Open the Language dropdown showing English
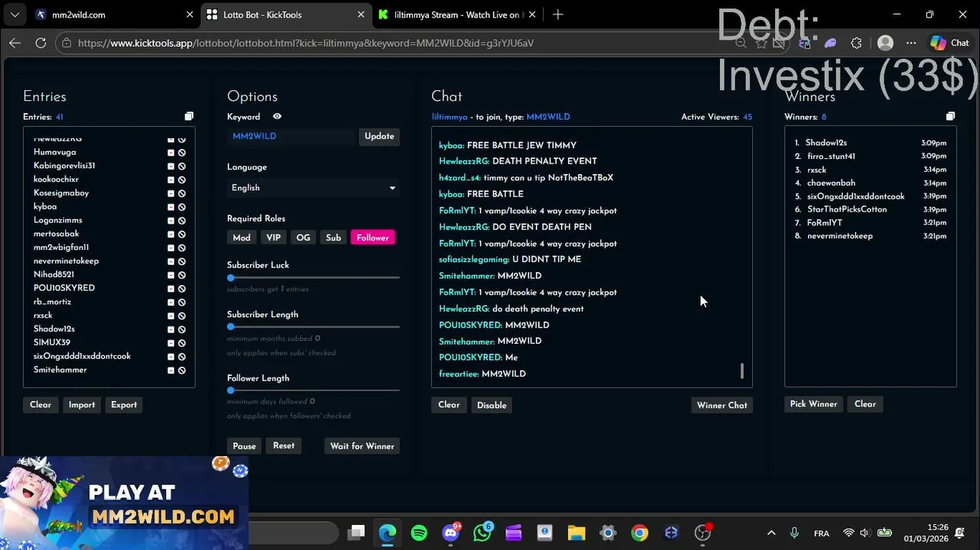The height and width of the screenshot is (550, 980). [x=313, y=188]
